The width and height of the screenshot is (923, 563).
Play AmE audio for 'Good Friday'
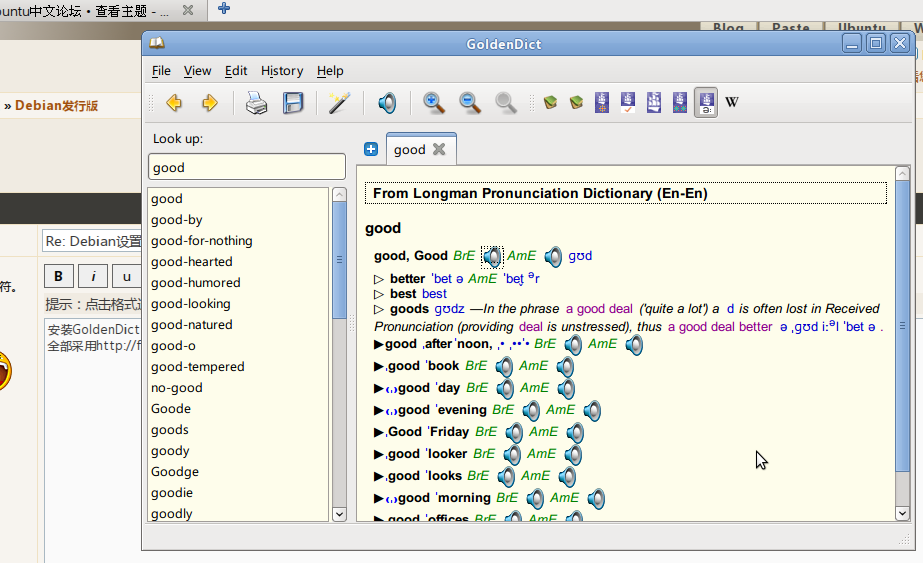[x=575, y=433]
